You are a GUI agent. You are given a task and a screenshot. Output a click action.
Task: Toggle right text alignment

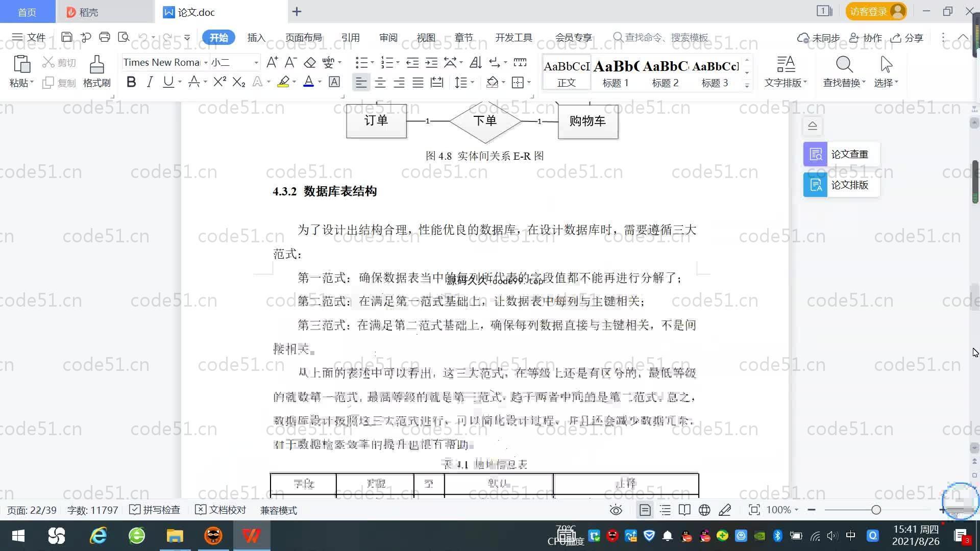point(399,82)
